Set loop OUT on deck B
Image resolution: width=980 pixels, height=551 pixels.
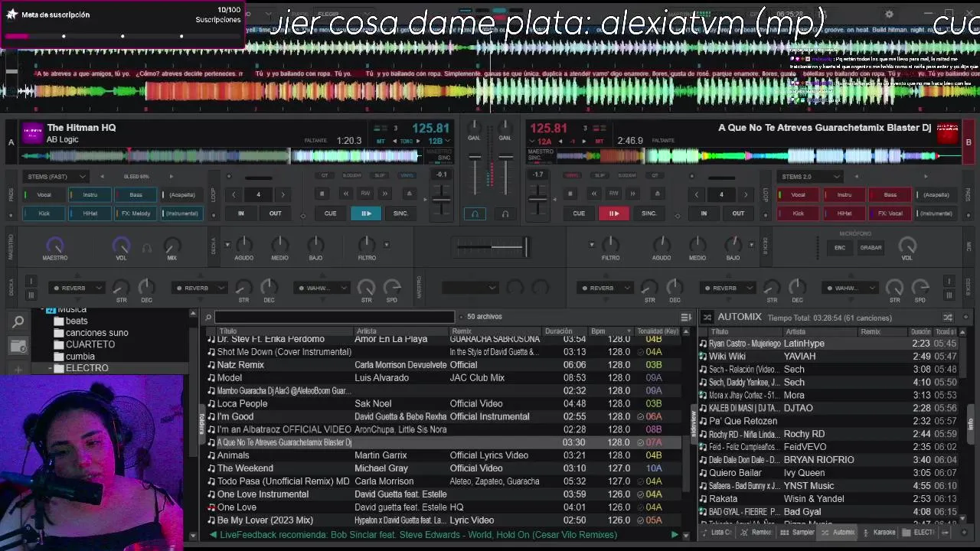pyautogui.click(x=738, y=214)
